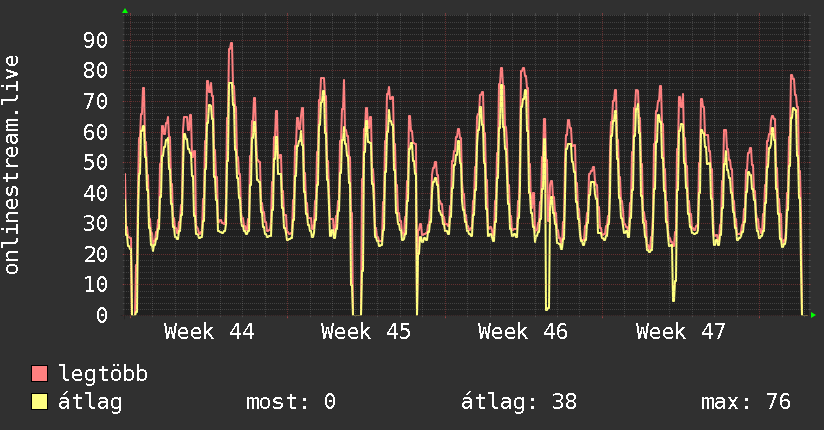Screen dimensions: 824x430
Task: Click the 30 y-axis tick label
Action: [96, 224]
